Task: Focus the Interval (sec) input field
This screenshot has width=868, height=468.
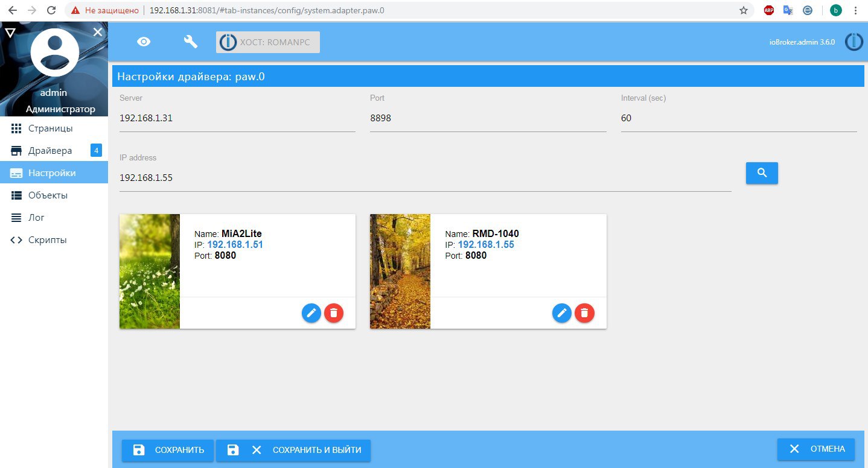Action: (x=739, y=119)
